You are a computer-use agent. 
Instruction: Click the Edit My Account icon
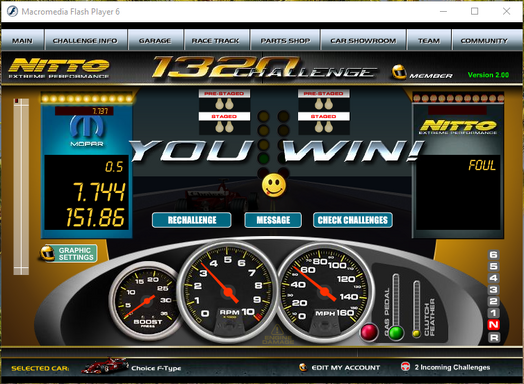(303, 367)
